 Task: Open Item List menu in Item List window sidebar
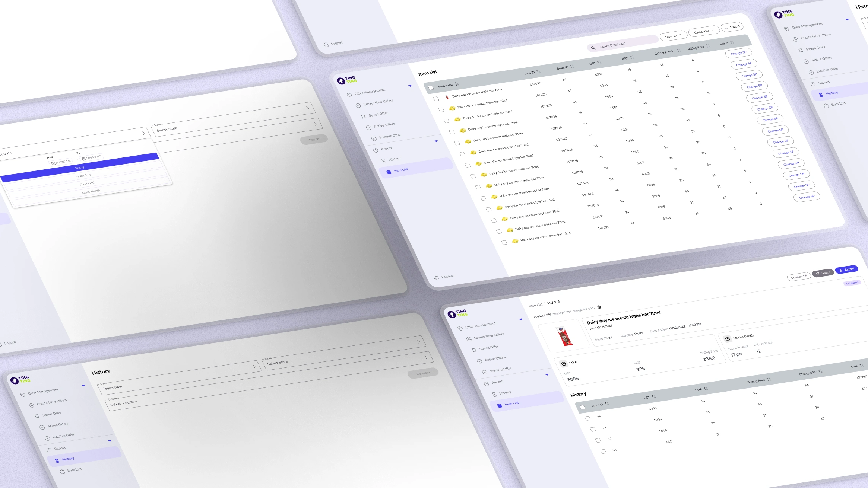click(415, 168)
